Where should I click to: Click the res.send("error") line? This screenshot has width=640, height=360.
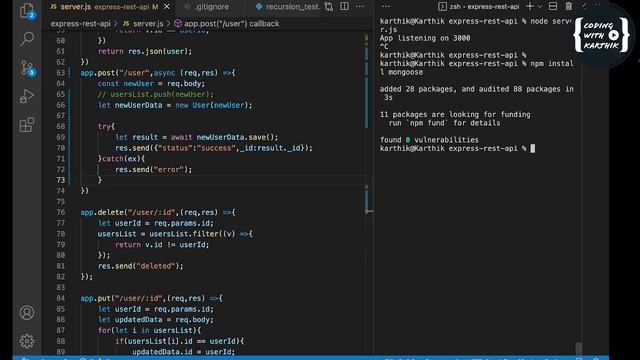(x=153, y=169)
